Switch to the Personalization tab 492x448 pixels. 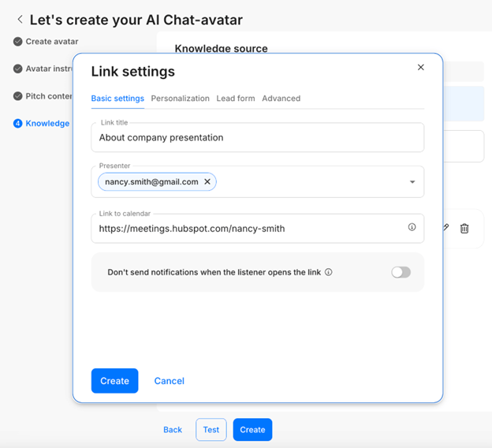(x=180, y=99)
